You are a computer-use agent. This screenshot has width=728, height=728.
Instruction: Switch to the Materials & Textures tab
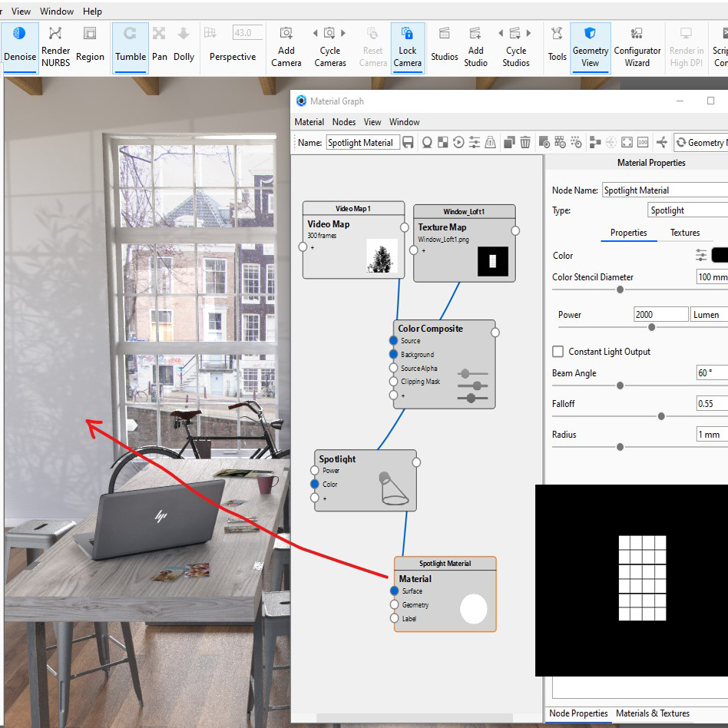pos(653,713)
